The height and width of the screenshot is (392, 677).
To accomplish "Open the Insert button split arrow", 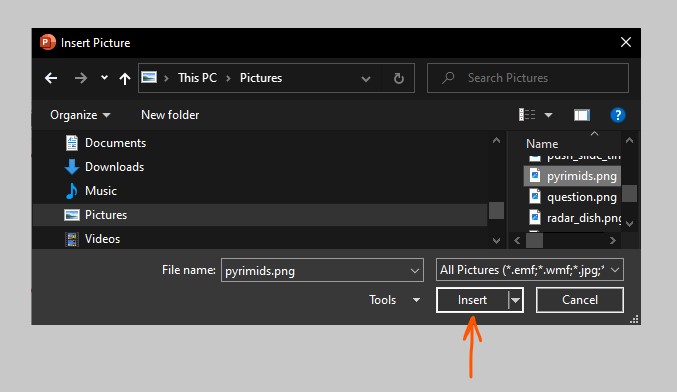I will (x=516, y=300).
